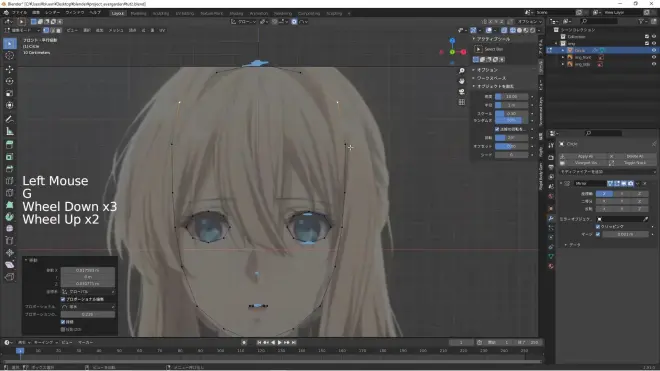660x371 pixels.
Task: Click the eyedropper for the mirror object field
Action: click(x=646, y=219)
